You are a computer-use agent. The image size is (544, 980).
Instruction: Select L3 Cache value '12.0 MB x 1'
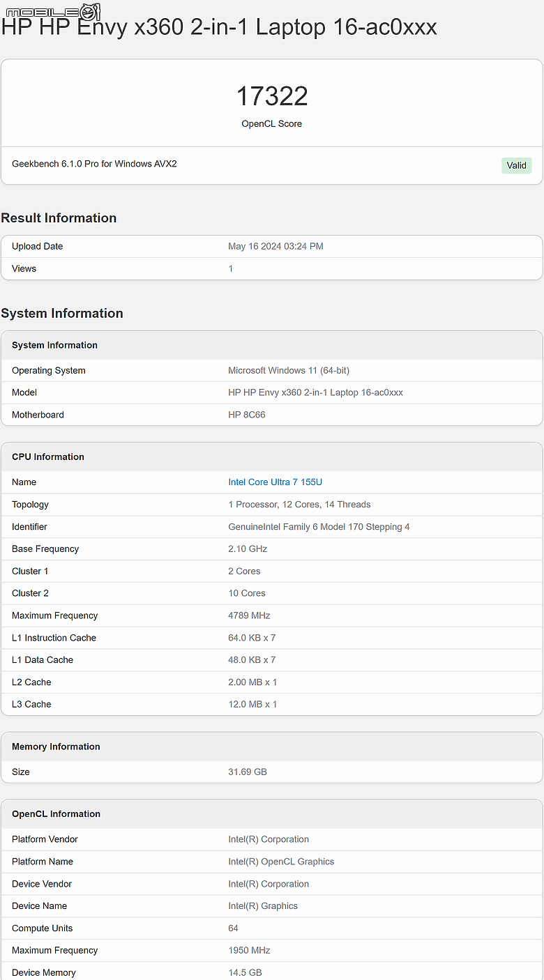252,705
